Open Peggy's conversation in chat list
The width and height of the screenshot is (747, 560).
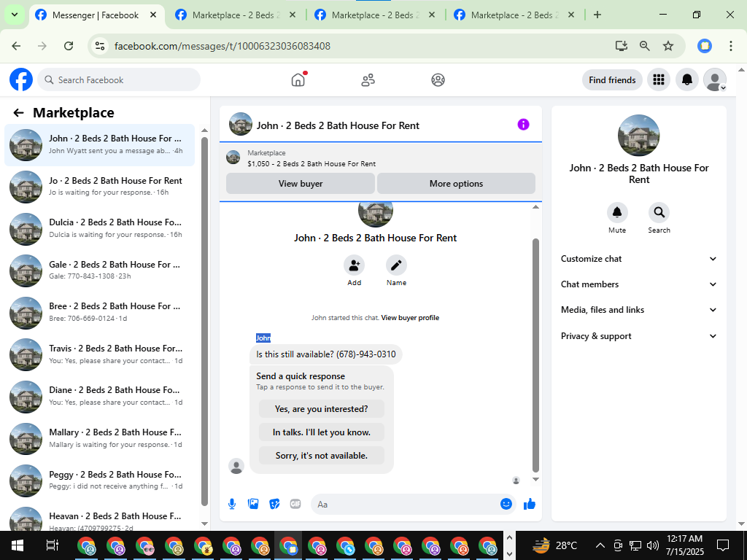pos(99,480)
